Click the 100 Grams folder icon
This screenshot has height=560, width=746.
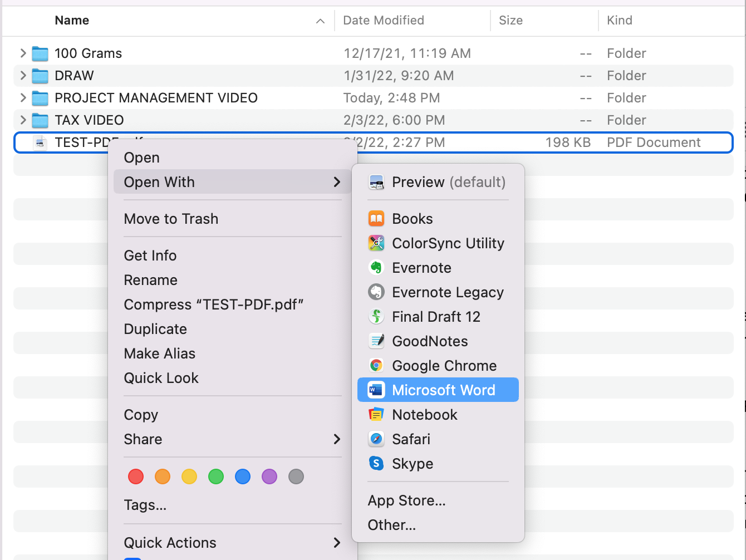pyautogui.click(x=40, y=53)
